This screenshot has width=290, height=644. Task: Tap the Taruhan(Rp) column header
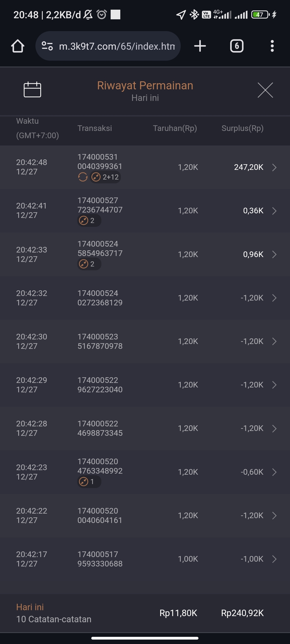pos(175,128)
